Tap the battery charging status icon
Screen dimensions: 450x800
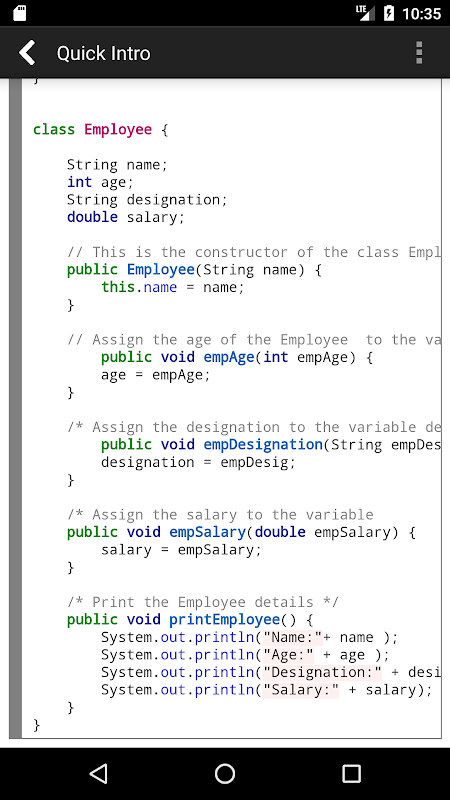(389, 13)
